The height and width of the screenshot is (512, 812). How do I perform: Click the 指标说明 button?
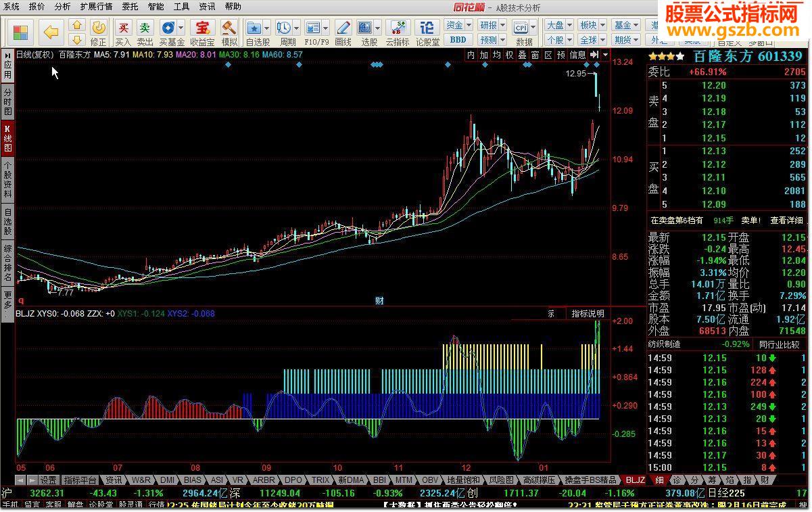[588, 313]
